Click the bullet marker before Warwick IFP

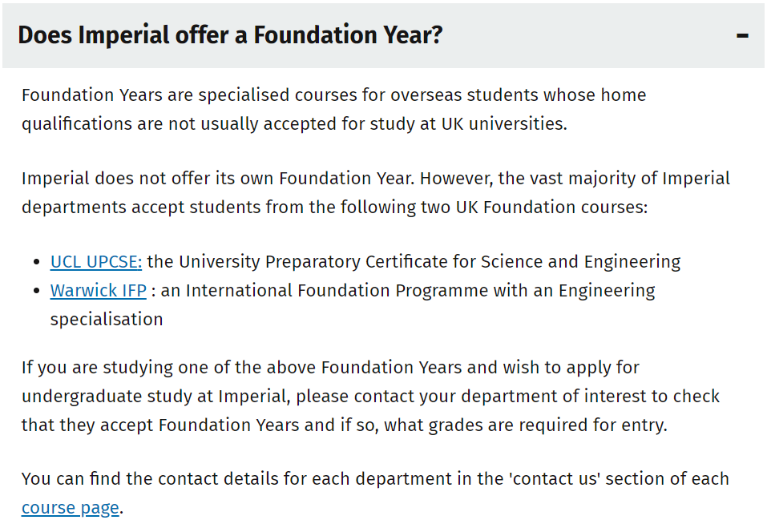[37, 292]
